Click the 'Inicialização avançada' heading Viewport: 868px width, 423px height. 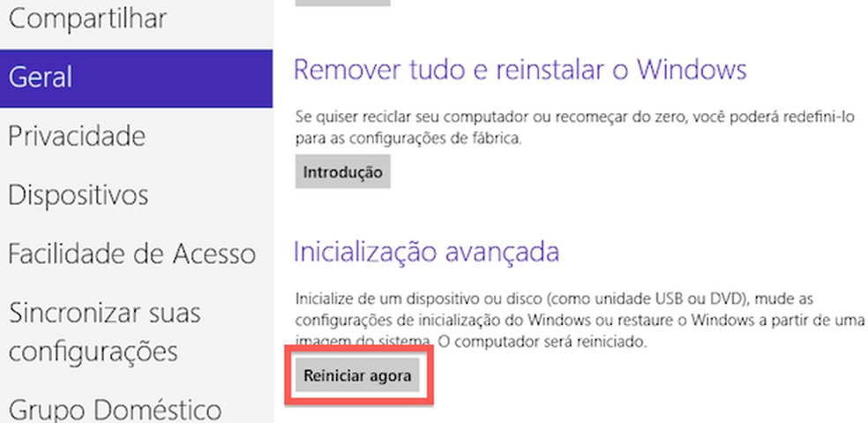426,251
